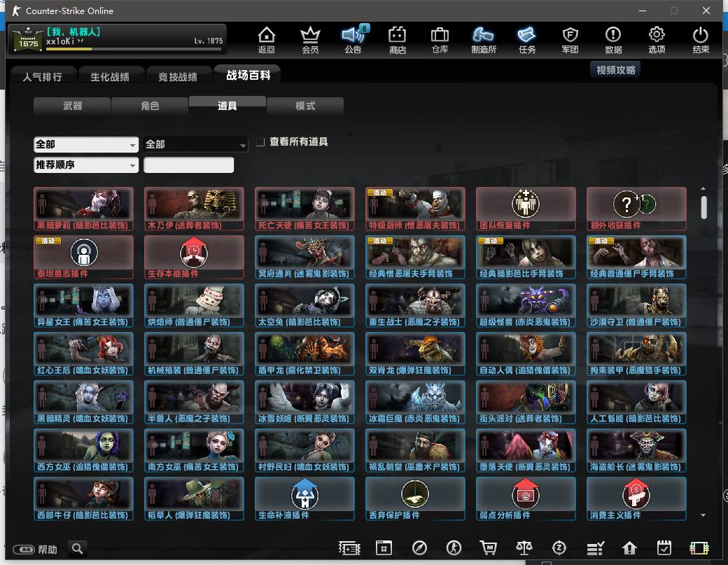Open the 团队恢复插件 item card
This screenshot has width=728, height=565.
click(526, 209)
